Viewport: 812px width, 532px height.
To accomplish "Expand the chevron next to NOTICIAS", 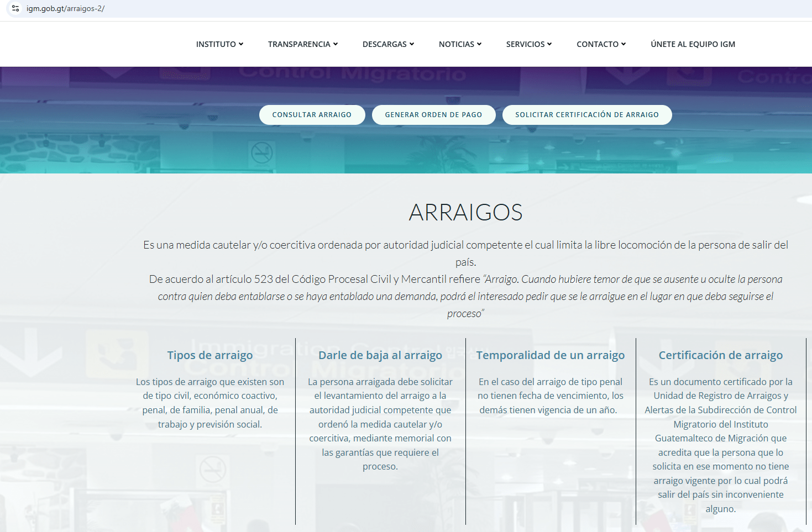I will (479, 44).
